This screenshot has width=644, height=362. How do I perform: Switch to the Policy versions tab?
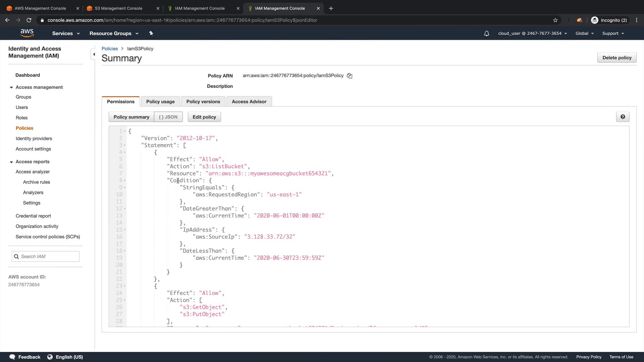click(x=203, y=102)
